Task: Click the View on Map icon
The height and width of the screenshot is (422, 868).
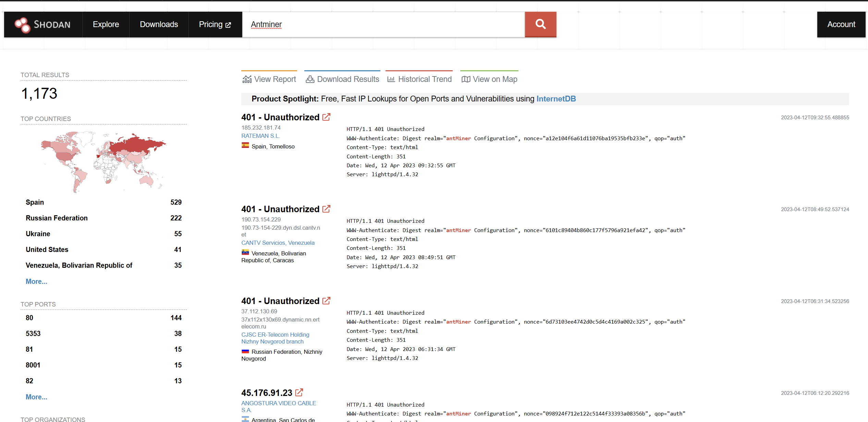Action: pos(466,79)
